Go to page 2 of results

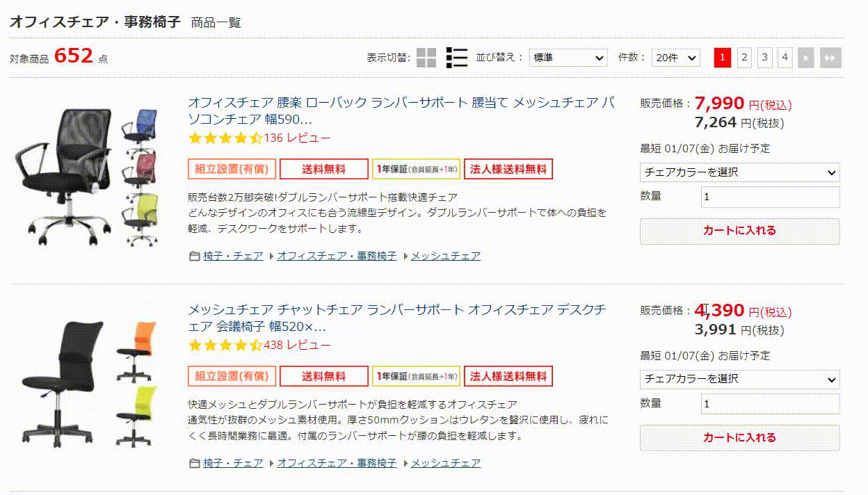(x=744, y=58)
